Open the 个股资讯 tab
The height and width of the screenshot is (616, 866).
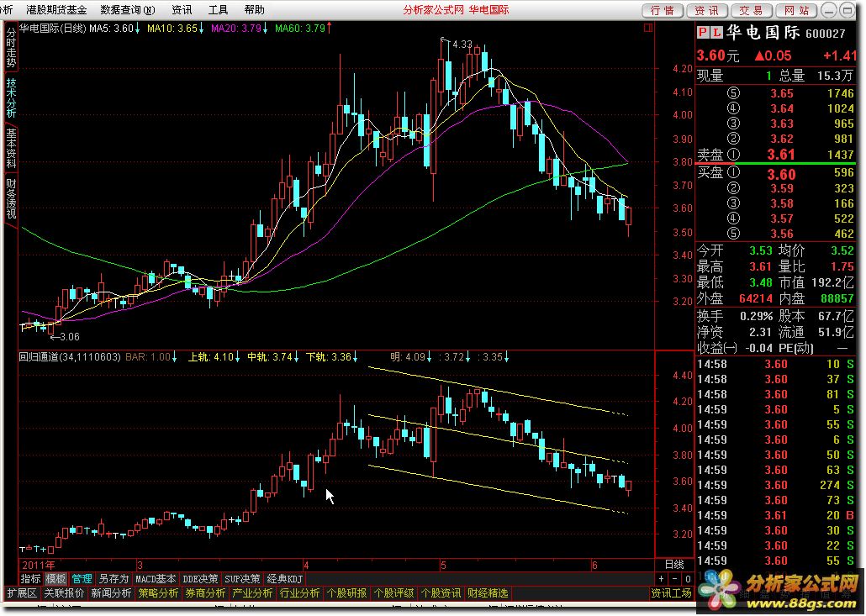[441, 593]
